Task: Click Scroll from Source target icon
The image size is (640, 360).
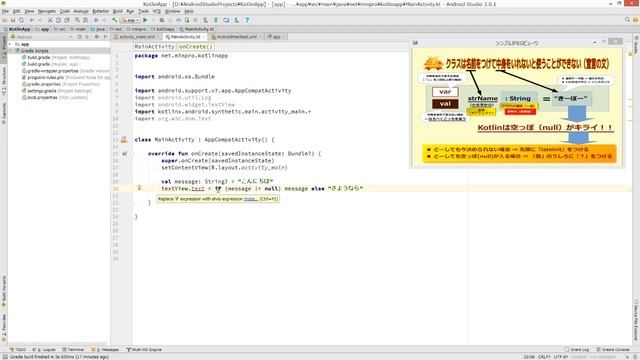Action: pos(79,37)
